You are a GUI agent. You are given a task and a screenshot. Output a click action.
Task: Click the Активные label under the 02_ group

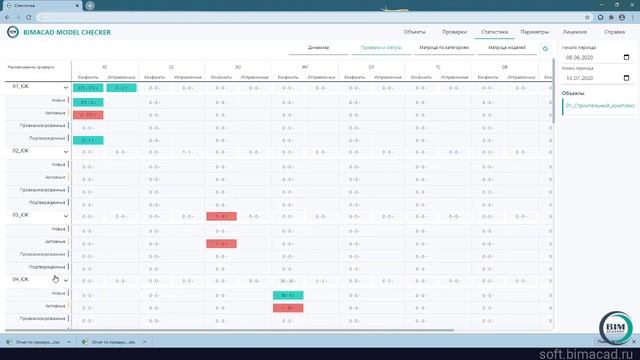[55, 177]
